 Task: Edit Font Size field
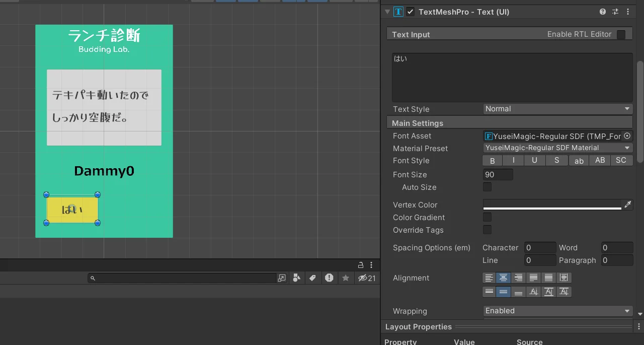coord(498,175)
